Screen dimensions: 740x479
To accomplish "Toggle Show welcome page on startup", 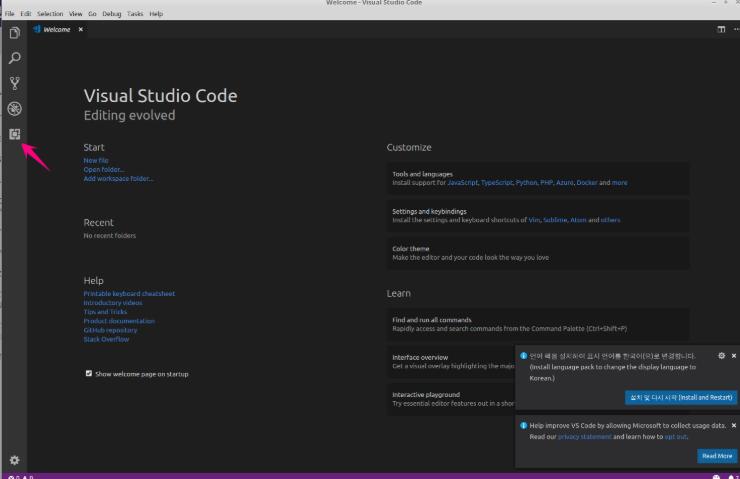I will (89, 373).
